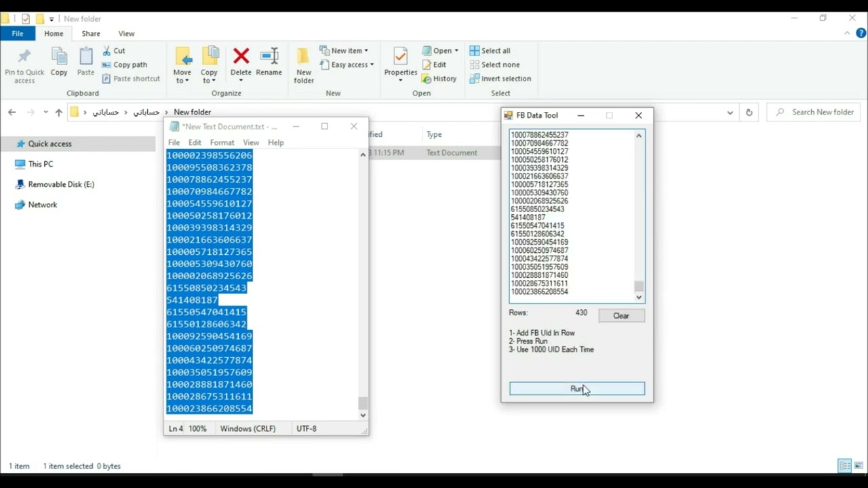The image size is (868, 488).
Task: Switch to the Share ribbon tab
Action: pyautogui.click(x=91, y=33)
